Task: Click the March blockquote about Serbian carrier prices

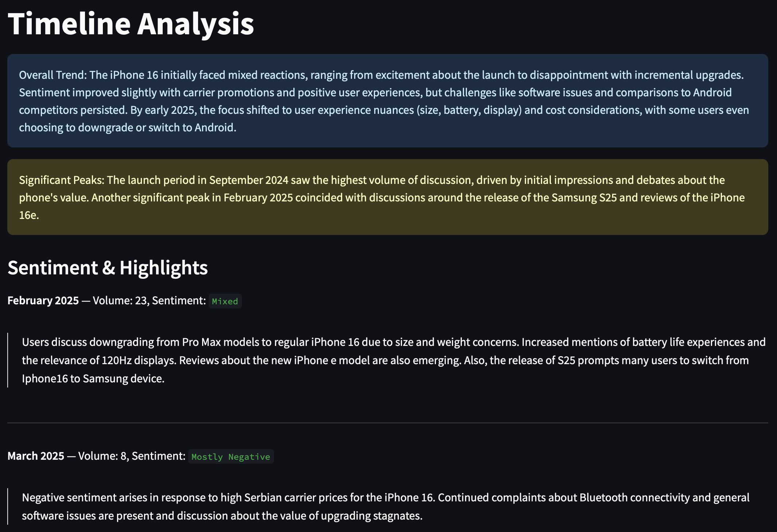Action: (x=388, y=506)
